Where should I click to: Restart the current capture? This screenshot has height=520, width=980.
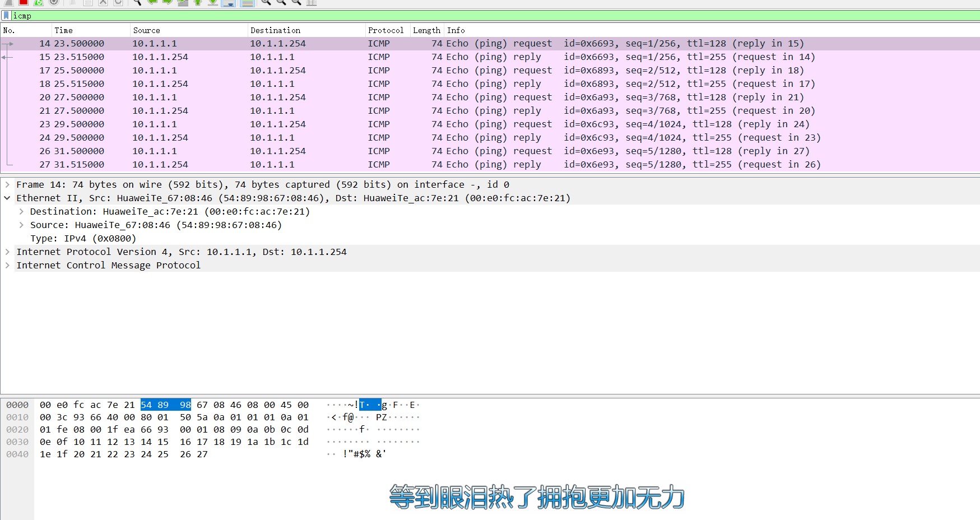(39, 3)
